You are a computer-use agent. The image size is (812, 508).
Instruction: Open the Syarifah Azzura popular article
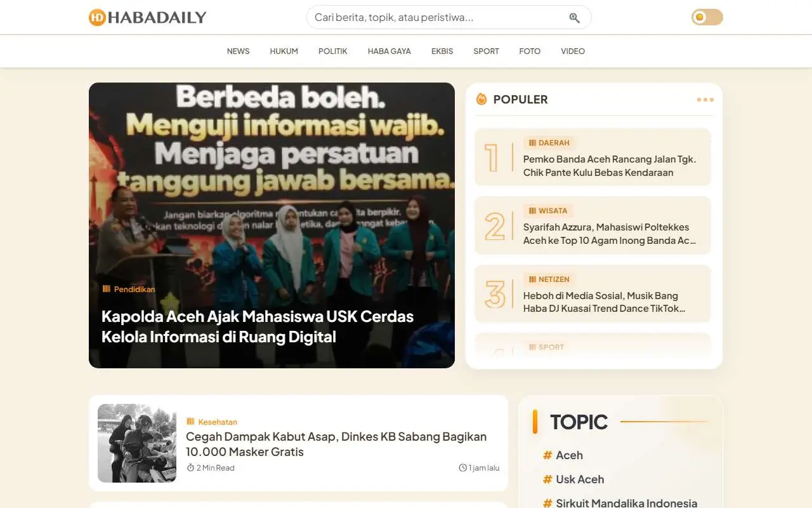(610, 234)
